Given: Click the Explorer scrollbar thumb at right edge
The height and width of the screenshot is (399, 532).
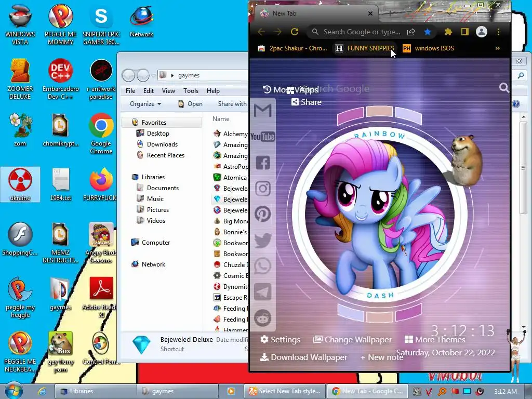Looking at the screenshot, I should pos(524,168).
